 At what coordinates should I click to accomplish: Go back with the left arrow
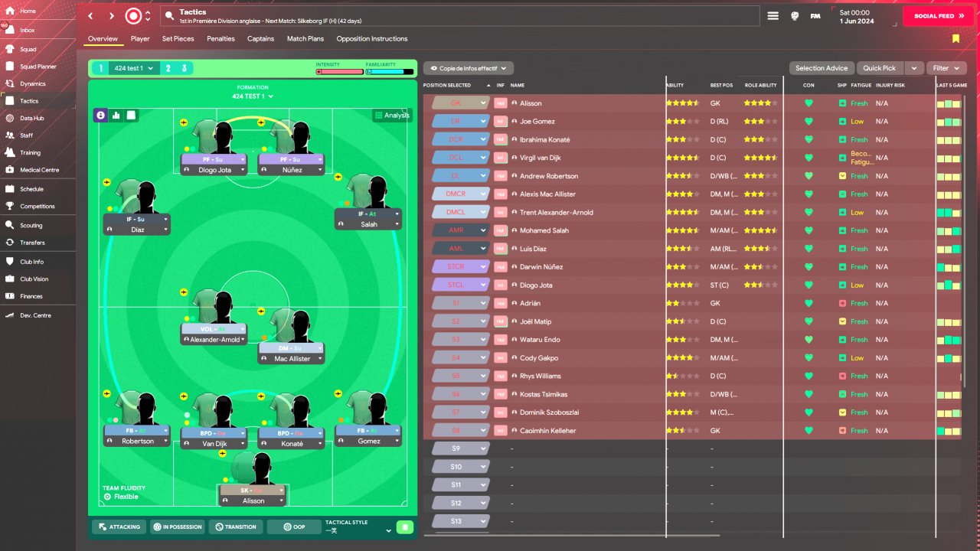90,15
